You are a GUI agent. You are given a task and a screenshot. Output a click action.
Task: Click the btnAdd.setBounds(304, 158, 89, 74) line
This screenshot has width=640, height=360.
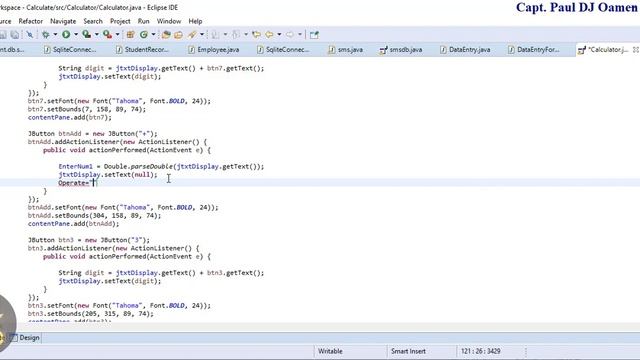[94, 216]
